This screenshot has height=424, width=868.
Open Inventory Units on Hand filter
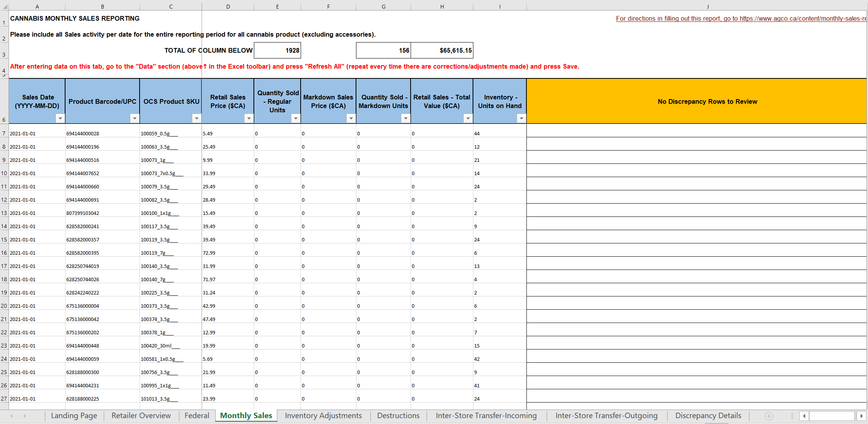coord(521,118)
